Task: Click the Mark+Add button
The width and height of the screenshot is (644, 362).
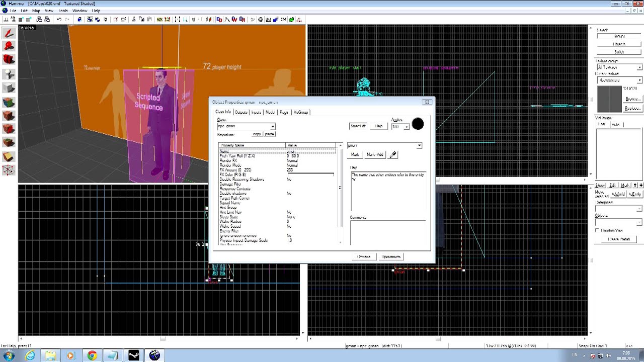Action: pyautogui.click(x=375, y=154)
